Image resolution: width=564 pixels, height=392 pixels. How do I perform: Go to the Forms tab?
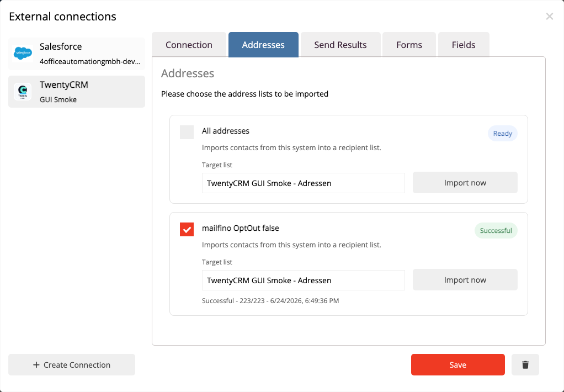pyautogui.click(x=409, y=45)
